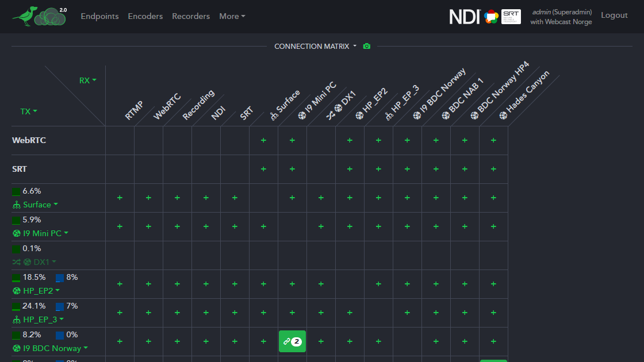This screenshot has height=362, width=644.
Task: Click the NDI column header
Action: tap(218, 113)
